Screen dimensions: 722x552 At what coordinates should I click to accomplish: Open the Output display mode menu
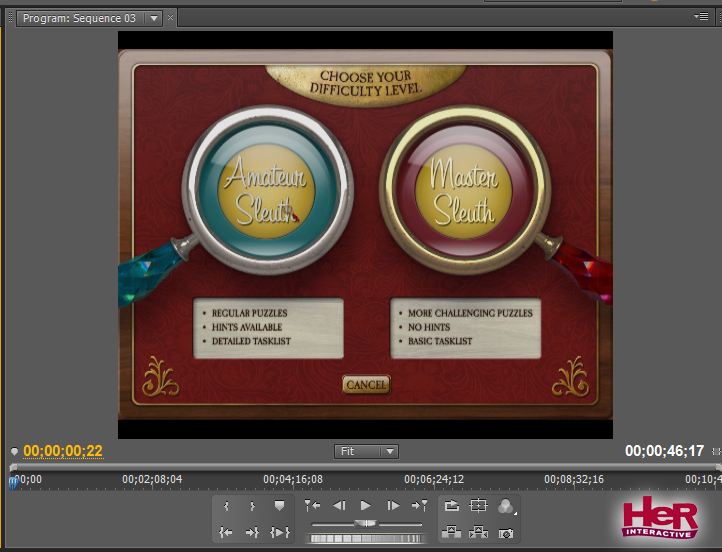(506, 506)
